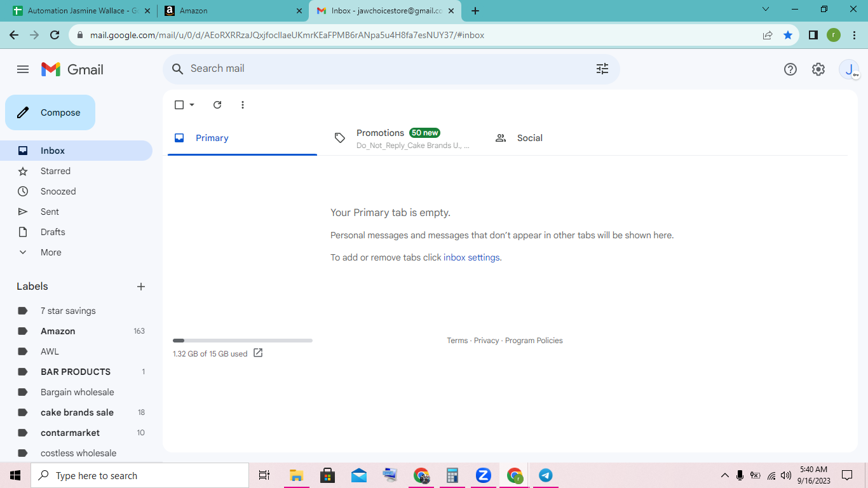Open storage management external link icon

258,353
